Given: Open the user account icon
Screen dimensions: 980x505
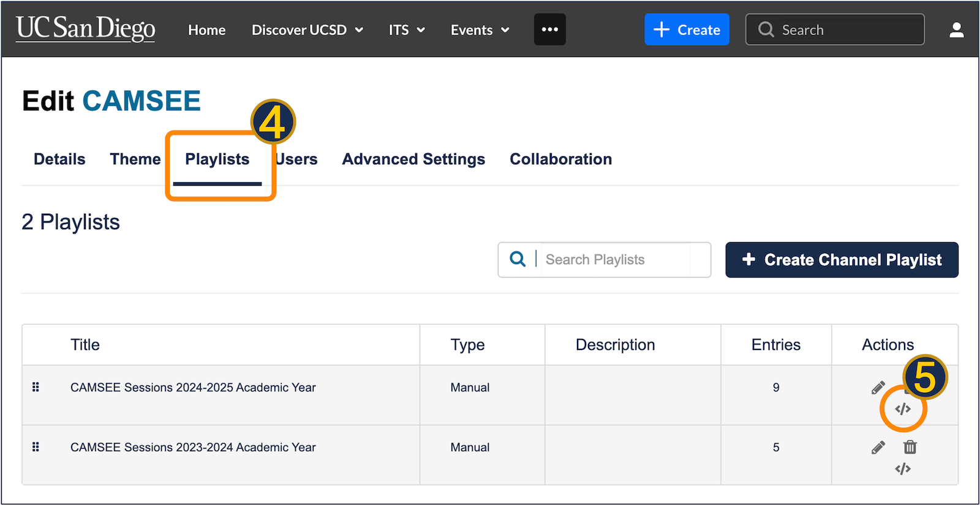Looking at the screenshot, I should click(956, 29).
